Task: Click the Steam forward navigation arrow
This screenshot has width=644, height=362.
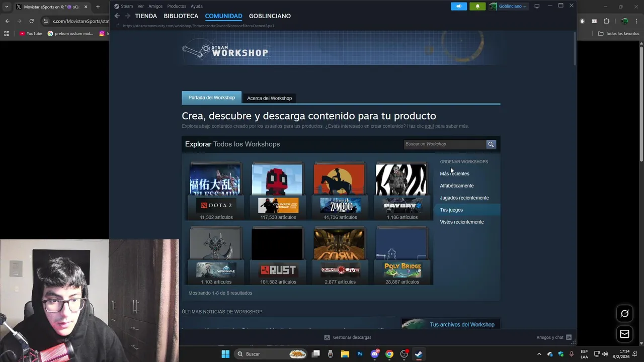Action: [127, 16]
